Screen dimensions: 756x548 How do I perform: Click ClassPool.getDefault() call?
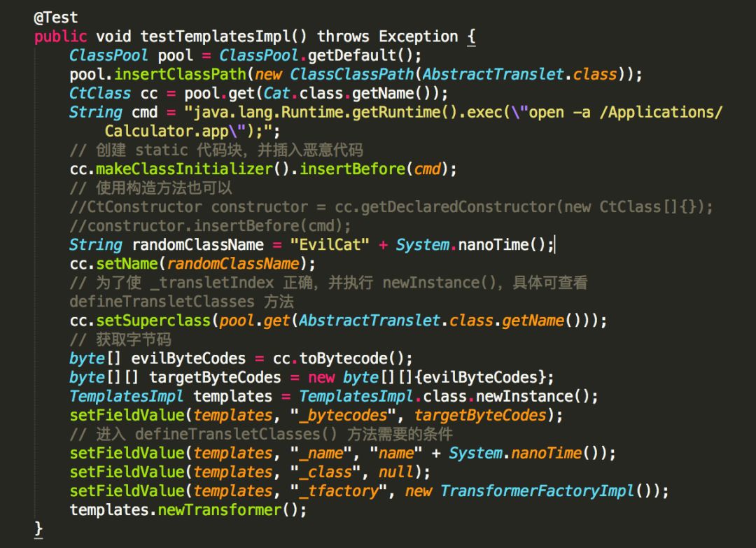coord(319,55)
